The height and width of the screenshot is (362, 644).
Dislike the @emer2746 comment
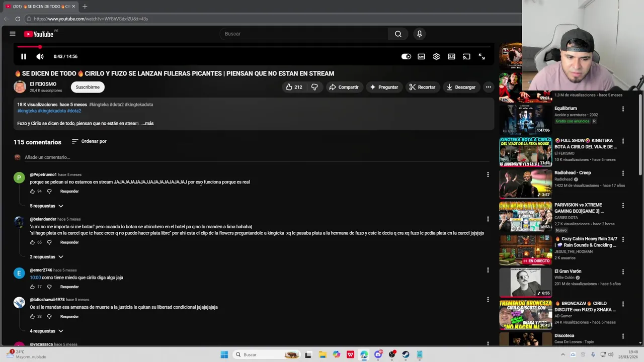click(x=49, y=287)
